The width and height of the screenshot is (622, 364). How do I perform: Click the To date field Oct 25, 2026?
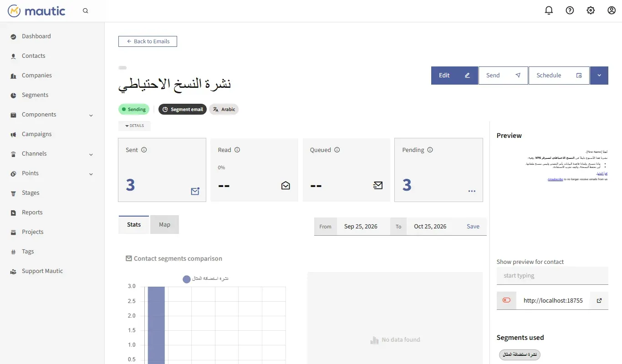(433, 227)
